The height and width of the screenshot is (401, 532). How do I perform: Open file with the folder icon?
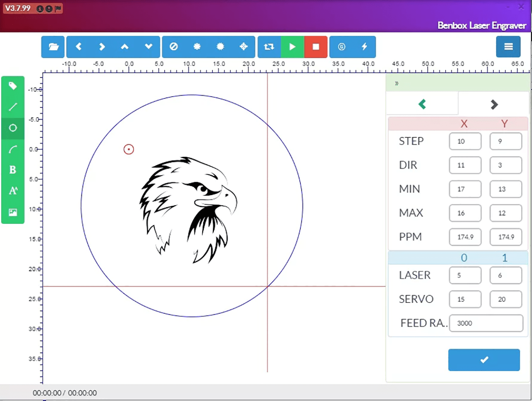pos(53,47)
